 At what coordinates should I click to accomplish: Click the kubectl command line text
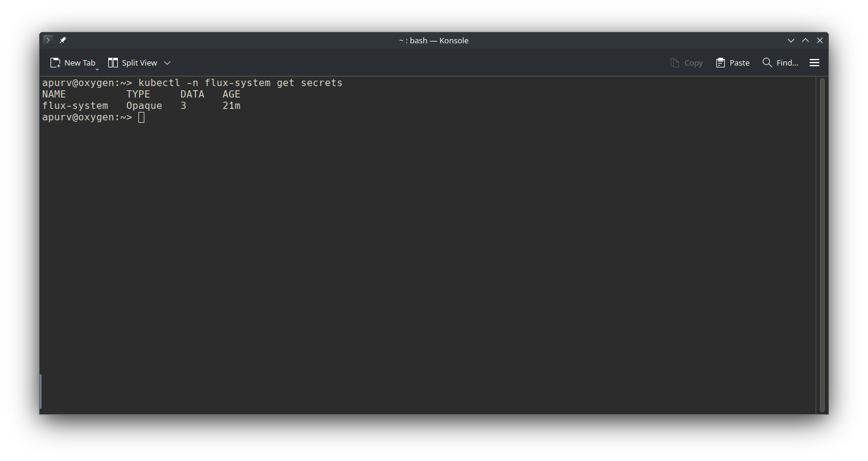pyautogui.click(x=240, y=83)
